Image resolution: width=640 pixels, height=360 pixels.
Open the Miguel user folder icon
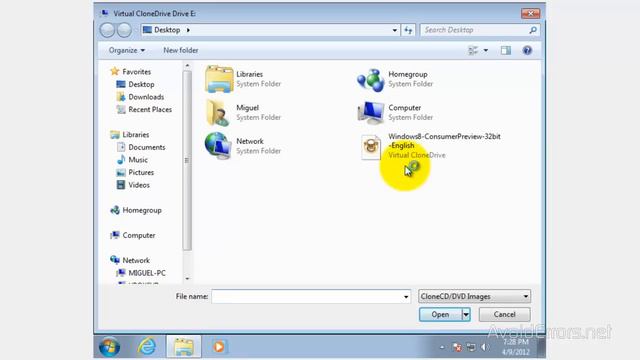pos(218,112)
